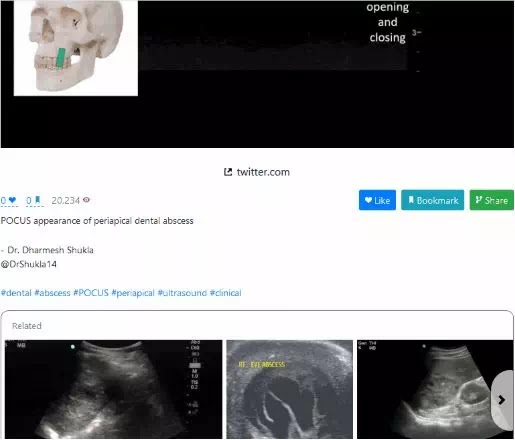515x440 pixels.
Task: Click the Dr. Dharmesh Shukla author text
Action: click(x=50, y=250)
